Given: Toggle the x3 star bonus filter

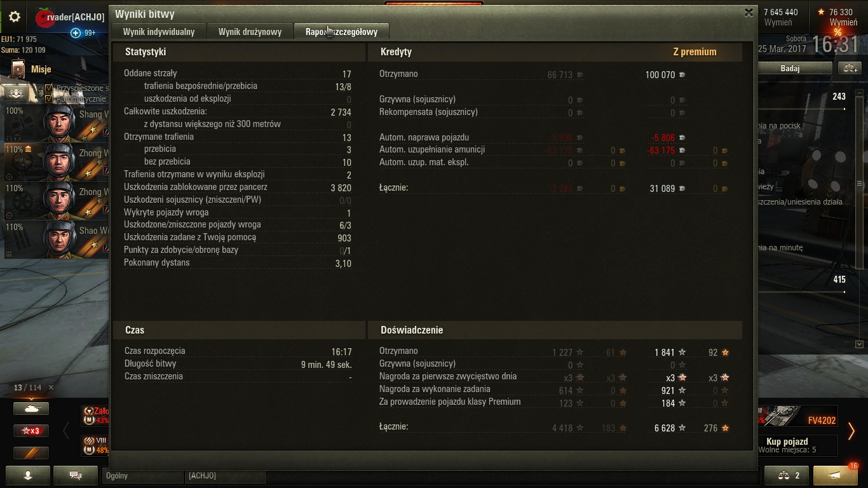Looking at the screenshot, I should (x=31, y=431).
